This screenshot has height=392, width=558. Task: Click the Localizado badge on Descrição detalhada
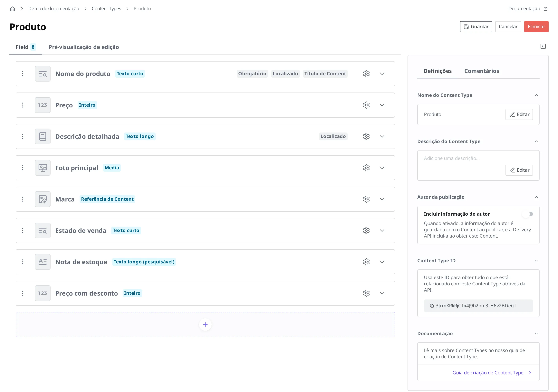333,136
